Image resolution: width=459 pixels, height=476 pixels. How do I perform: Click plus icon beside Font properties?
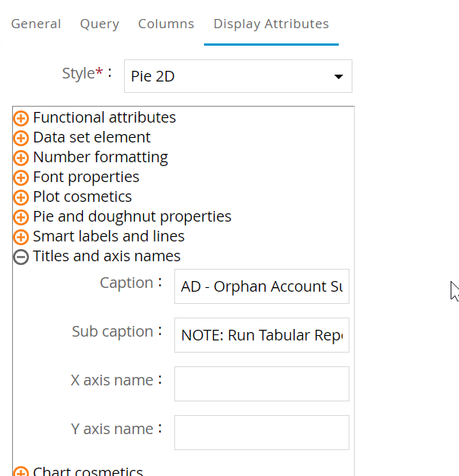click(x=21, y=177)
